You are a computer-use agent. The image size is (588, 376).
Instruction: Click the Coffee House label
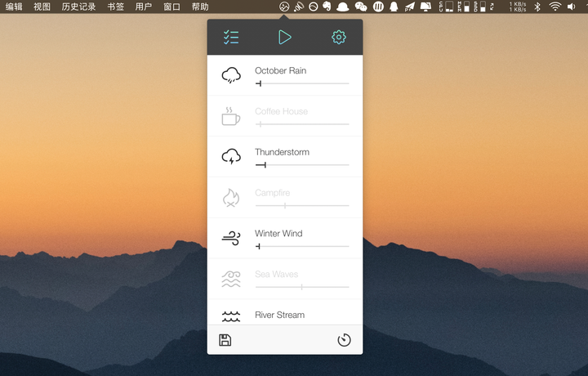[x=281, y=111]
